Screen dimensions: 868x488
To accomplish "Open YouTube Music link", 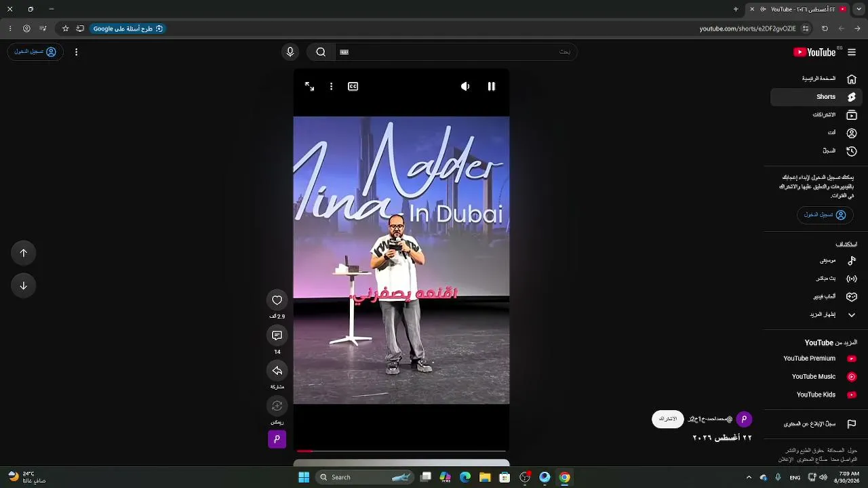I will (816, 377).
